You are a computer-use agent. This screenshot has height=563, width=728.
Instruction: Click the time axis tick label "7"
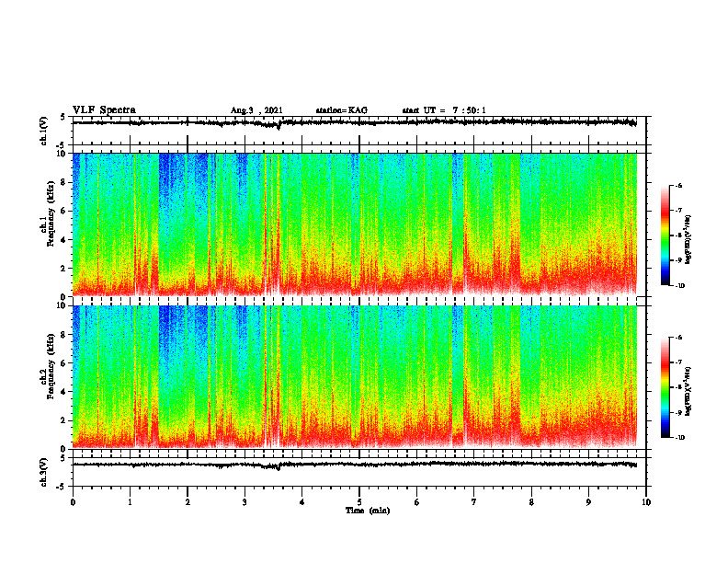point(474,502)
